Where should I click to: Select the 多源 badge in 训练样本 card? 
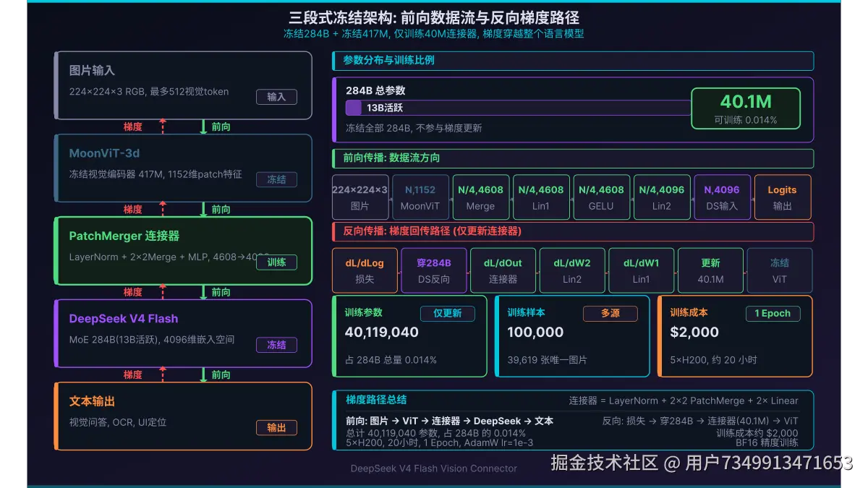click(x=610, y=314)
